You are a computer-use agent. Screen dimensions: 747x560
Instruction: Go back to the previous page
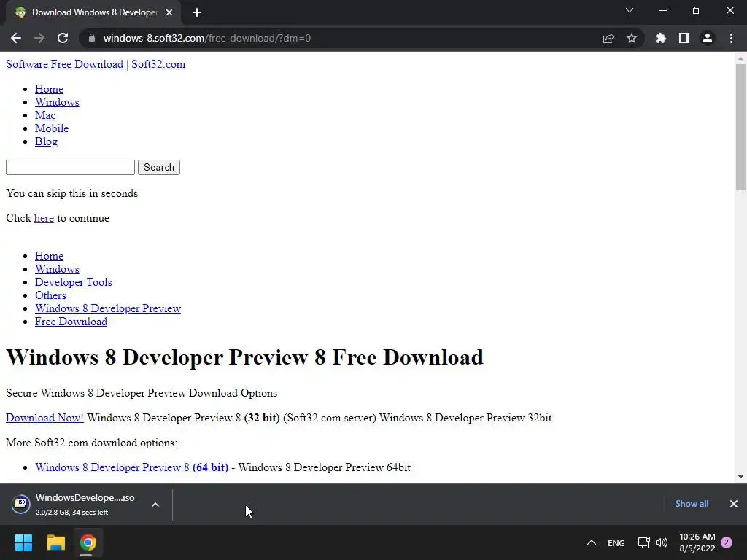click(16, 38)
